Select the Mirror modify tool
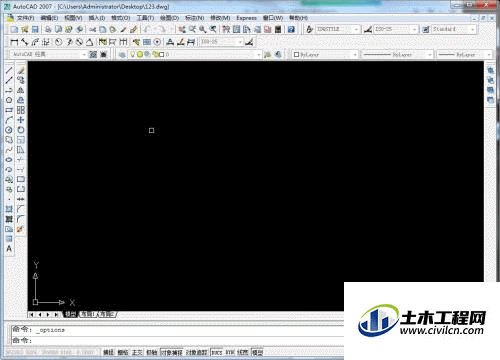The height and width of the screenshot is (360, 500). (21, 90)
